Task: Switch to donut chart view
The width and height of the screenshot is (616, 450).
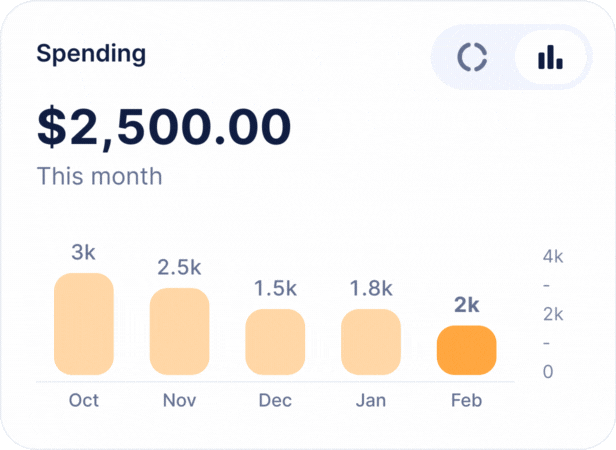Action: (472, 58)
